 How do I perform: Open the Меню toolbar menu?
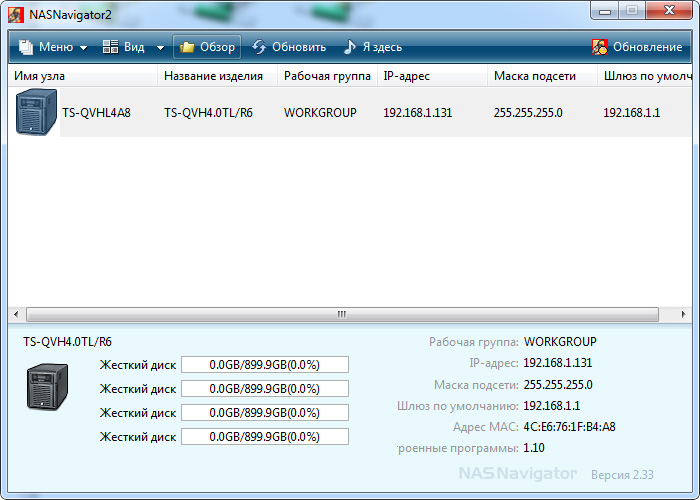tap(46, 47)
